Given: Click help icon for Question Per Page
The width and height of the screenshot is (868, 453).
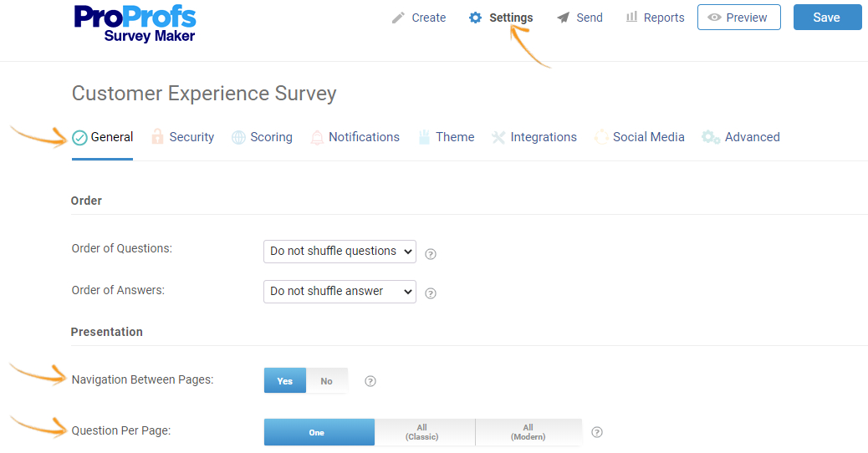Looking at the screenshot, I should pos(597,432).
